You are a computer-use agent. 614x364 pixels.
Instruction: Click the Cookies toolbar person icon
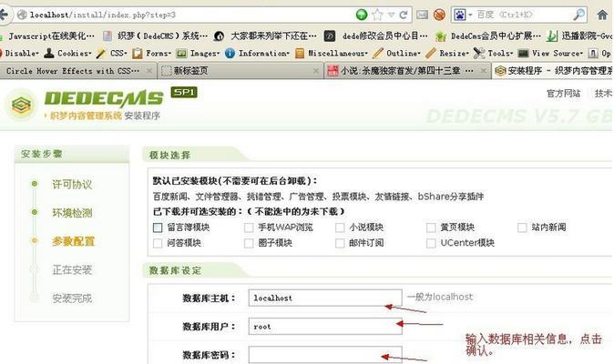(49, 53)
